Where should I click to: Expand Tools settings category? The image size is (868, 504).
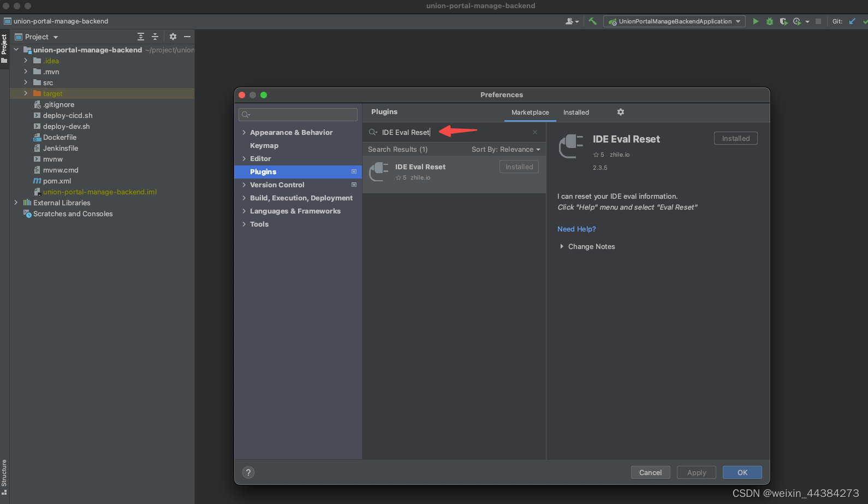[x=244, y=224]
